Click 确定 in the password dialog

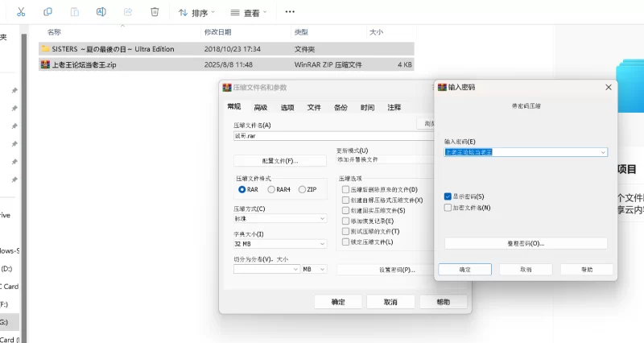[x=465, y=270]
